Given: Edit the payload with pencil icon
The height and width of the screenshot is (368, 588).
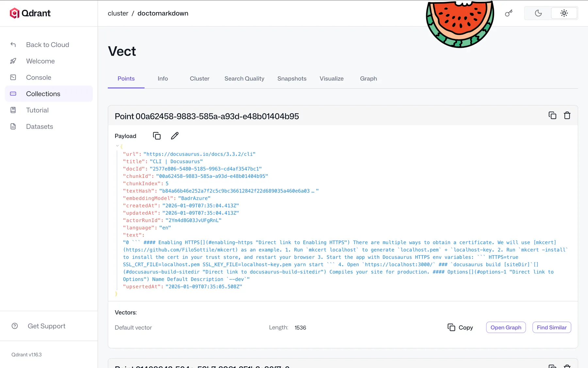Looking at the screenshot, I should [x=175, y=136].
